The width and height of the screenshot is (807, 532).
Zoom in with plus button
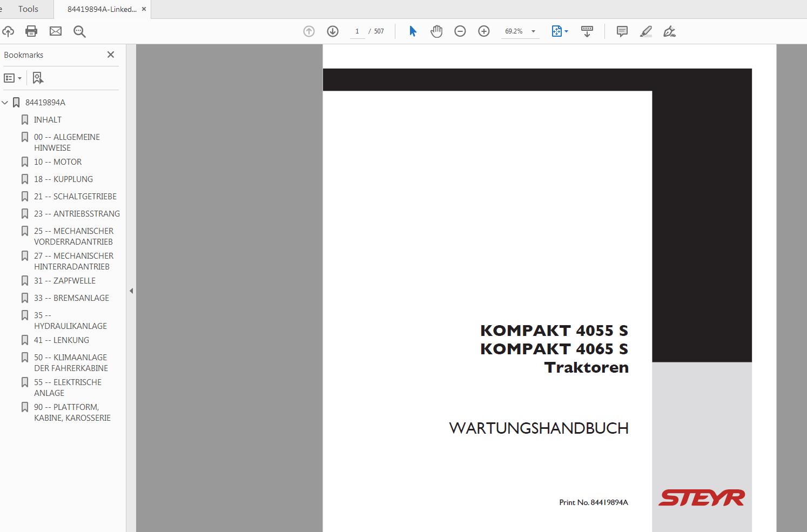point(484,31)
